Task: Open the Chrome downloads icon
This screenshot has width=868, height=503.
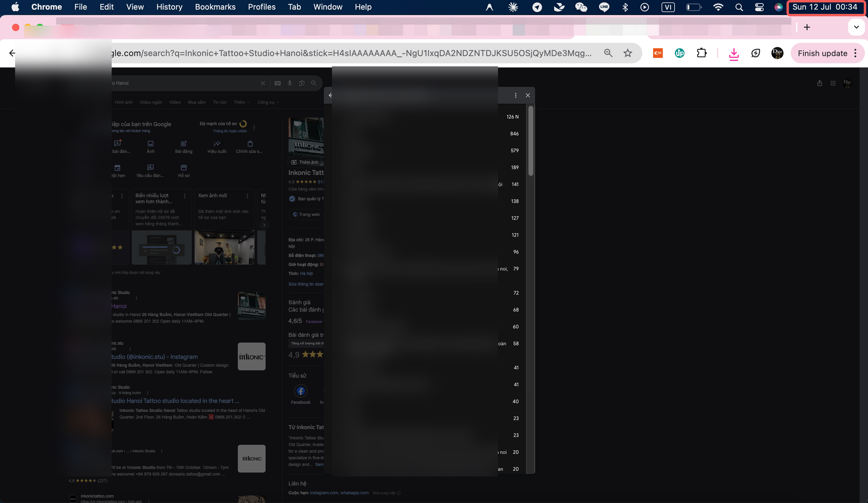Action: pos(734,54)
